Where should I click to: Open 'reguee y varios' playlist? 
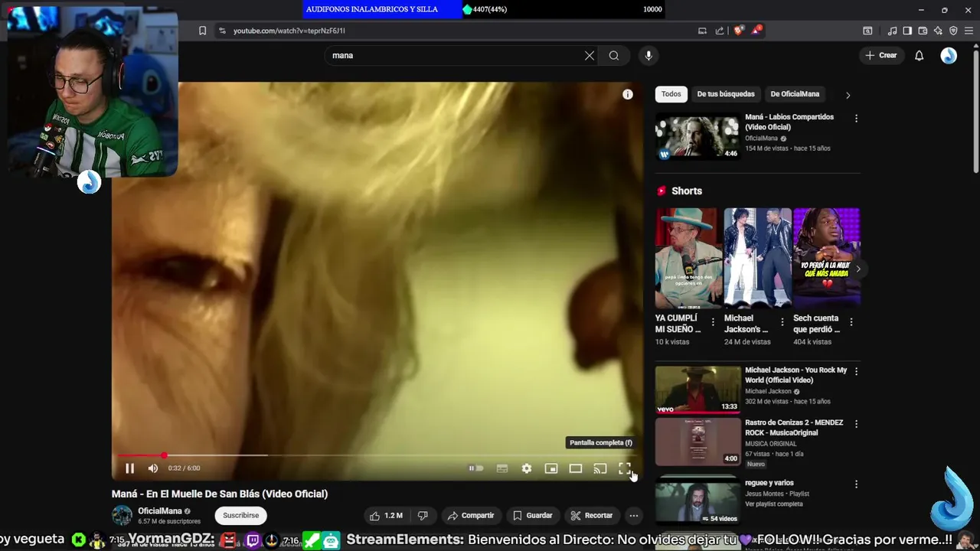point(769,483)
